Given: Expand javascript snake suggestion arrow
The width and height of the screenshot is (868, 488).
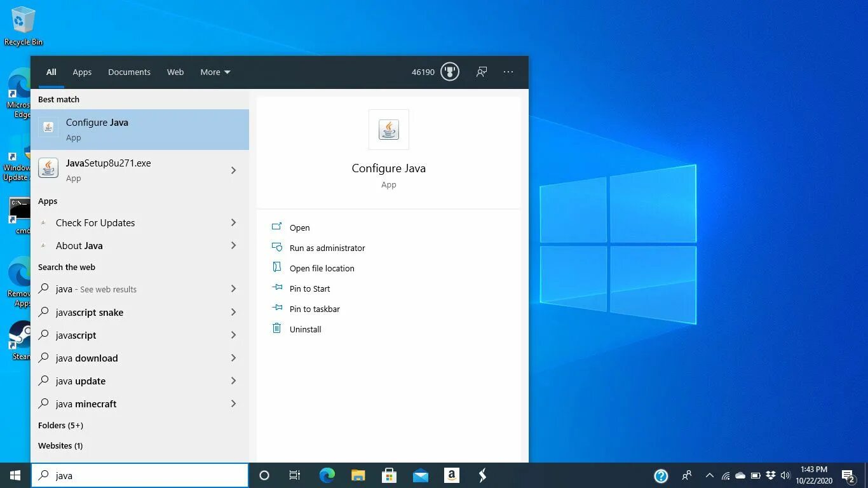Looking at the screenshot, I should coord(233,312).
